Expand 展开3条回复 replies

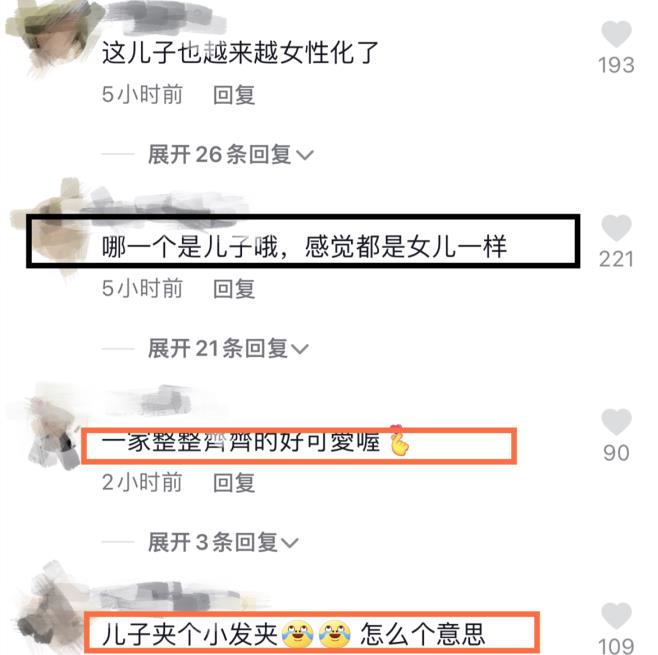coord(223,542)
